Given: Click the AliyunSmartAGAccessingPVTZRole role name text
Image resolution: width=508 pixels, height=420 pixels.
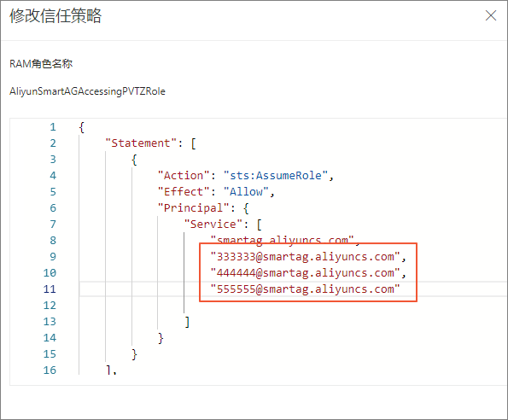Looking at the screenshot, I should (87, 91).
